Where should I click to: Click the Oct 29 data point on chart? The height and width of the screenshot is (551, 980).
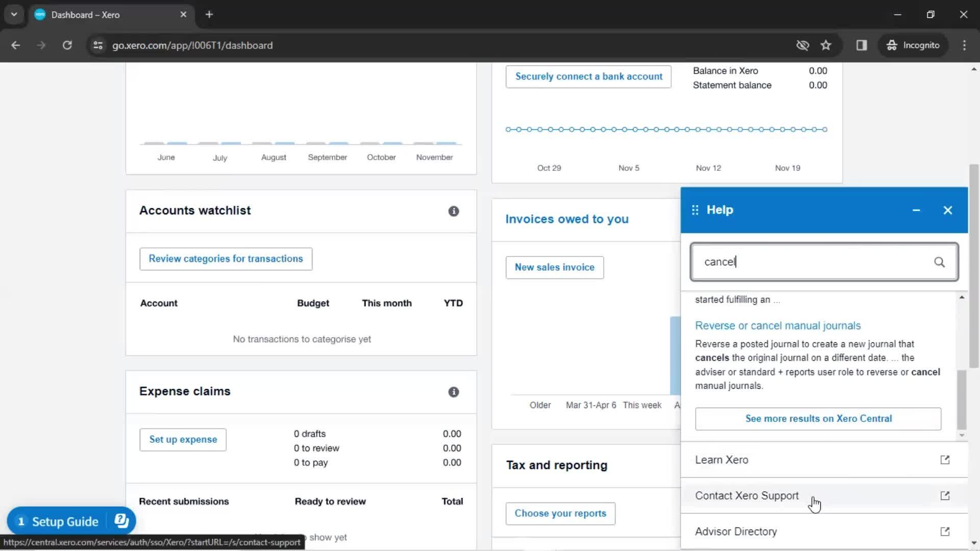(550, 130)
